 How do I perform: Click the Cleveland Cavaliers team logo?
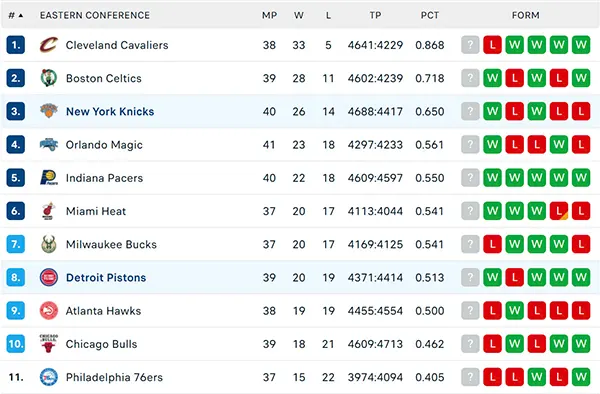[49, 45]
